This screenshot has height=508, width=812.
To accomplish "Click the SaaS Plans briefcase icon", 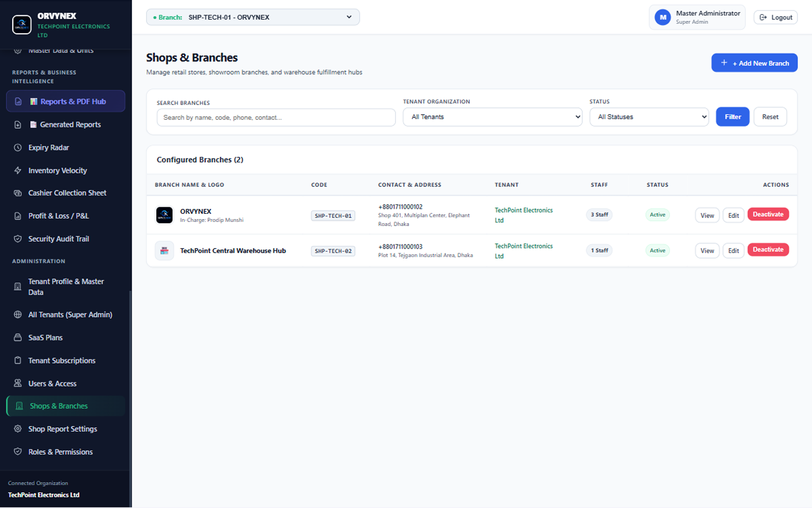I will [18, 337].
